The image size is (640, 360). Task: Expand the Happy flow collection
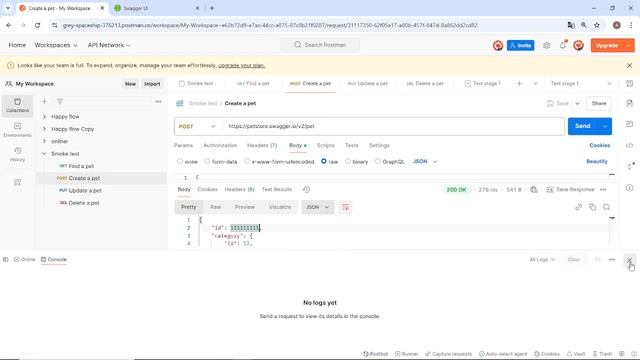tap(44, 117)
